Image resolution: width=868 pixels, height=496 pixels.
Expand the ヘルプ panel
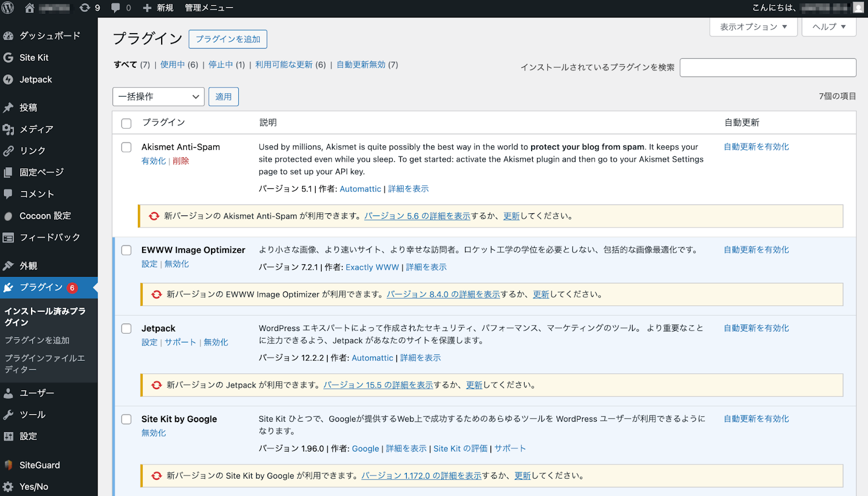(x=828, y=27)
